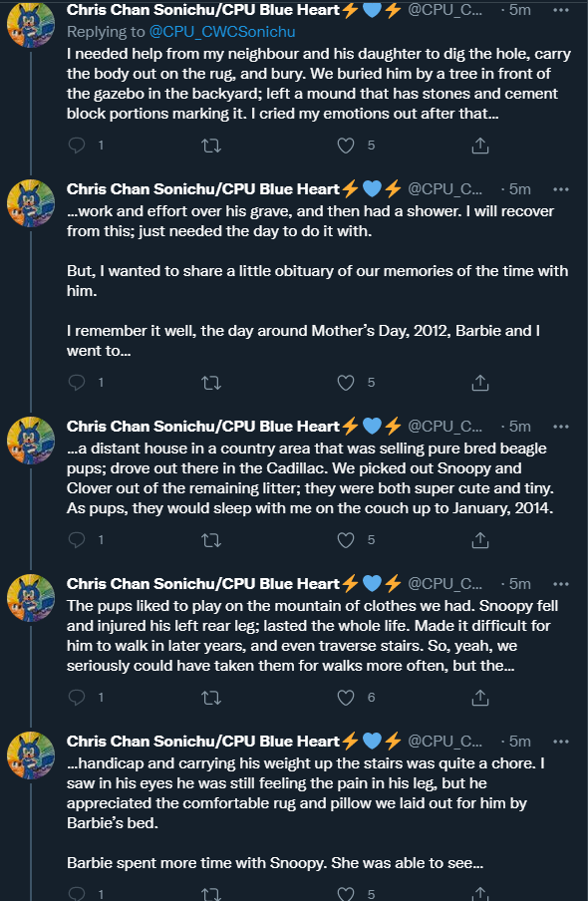The height and width of the screenshot is (901, 588).
Task: Open more options on the beagle pups tweet
Action: coord(560,427)
